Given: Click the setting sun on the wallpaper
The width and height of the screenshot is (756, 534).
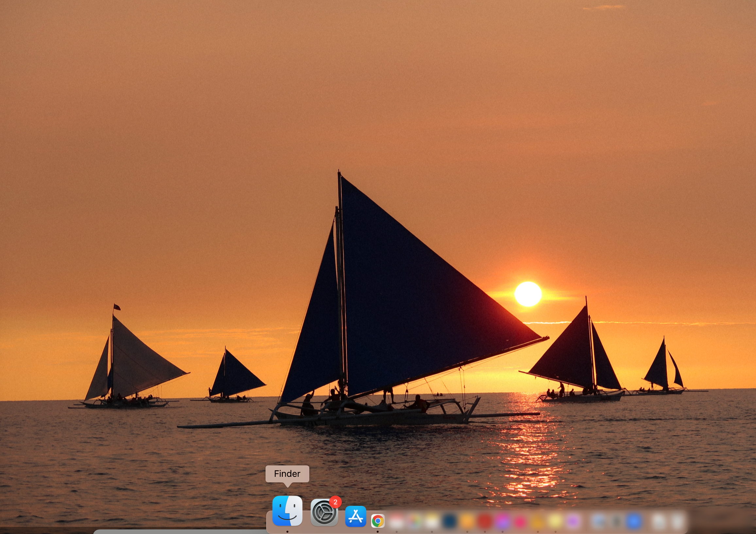Looking at the screenshot, I should point(528,294).
